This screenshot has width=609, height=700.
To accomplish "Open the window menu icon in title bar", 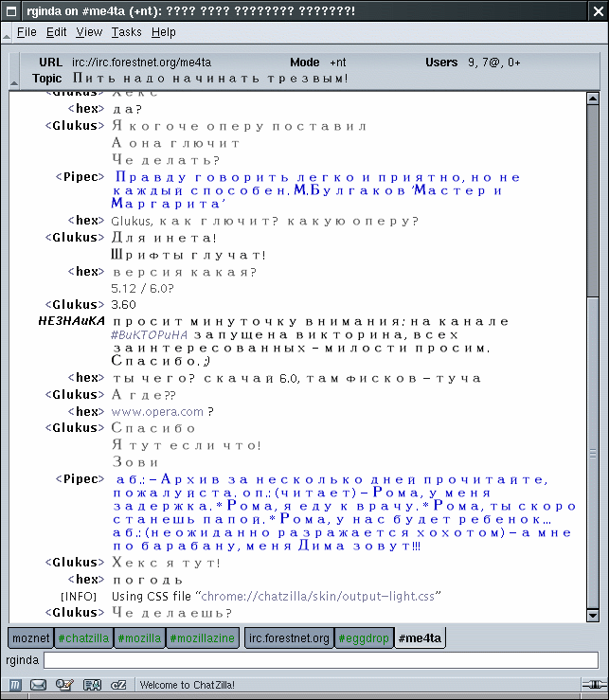I will click(11, 9).
